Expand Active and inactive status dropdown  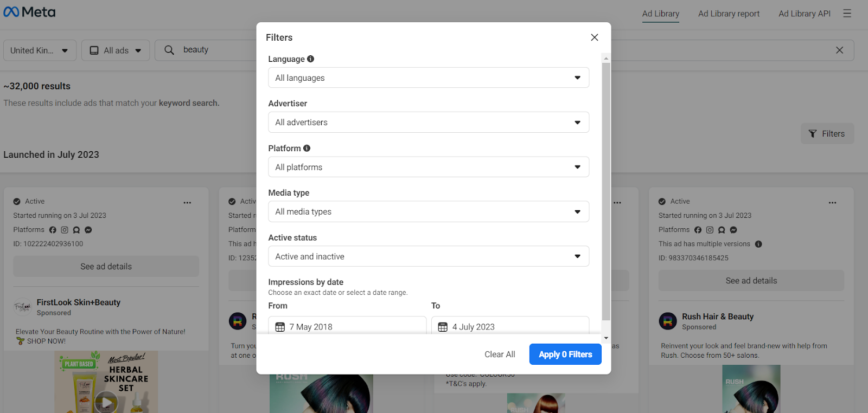click(429, 256)
